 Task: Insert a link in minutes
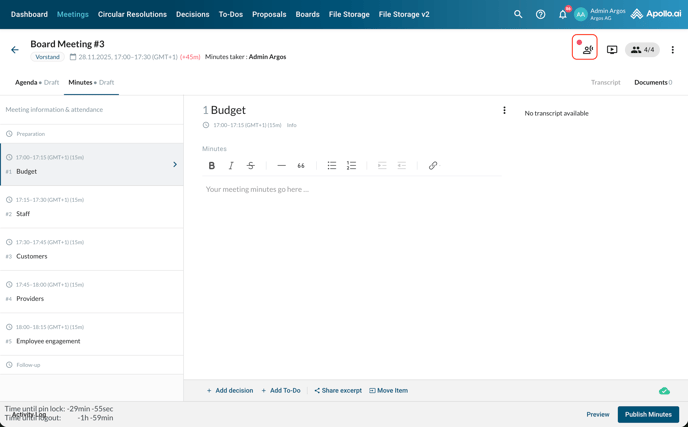433,166
